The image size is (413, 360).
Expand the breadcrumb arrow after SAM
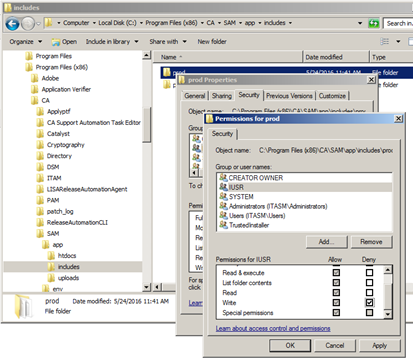click(240, 23)
